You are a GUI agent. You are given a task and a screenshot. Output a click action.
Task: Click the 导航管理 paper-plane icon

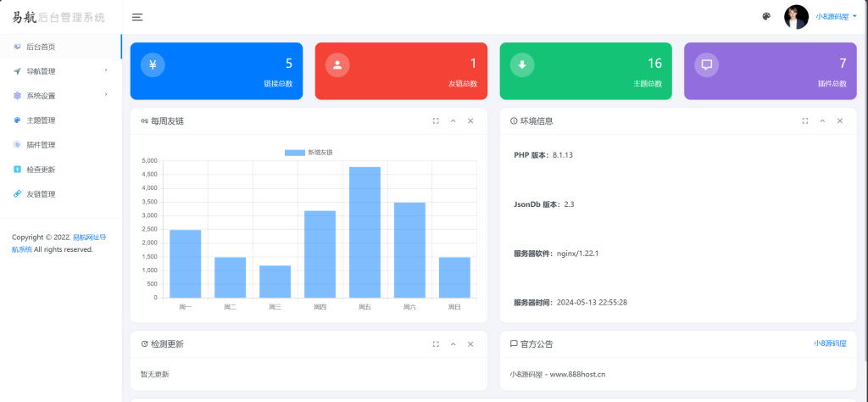pos(17,71)
